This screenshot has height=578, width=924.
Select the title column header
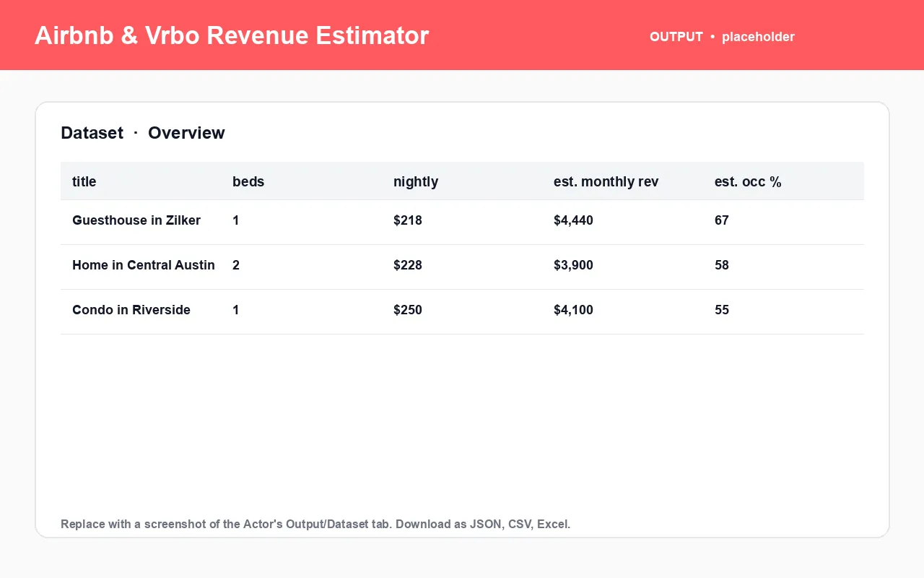pos(84,182)
